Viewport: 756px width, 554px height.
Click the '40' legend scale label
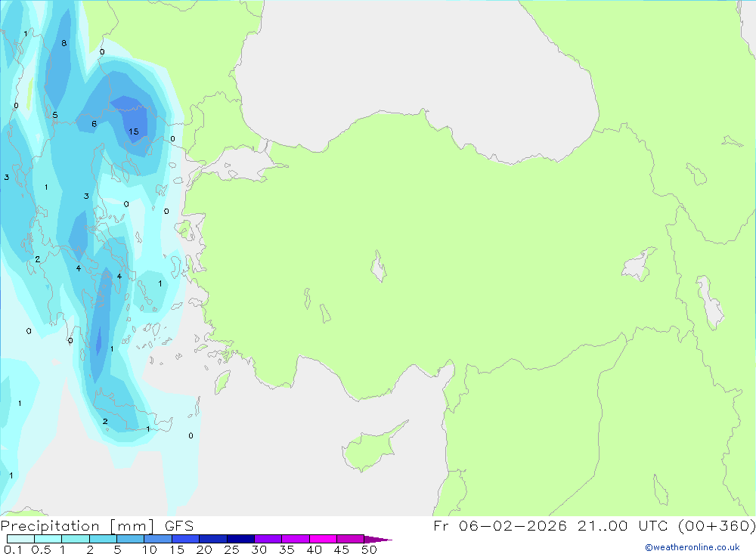[314, 549]
